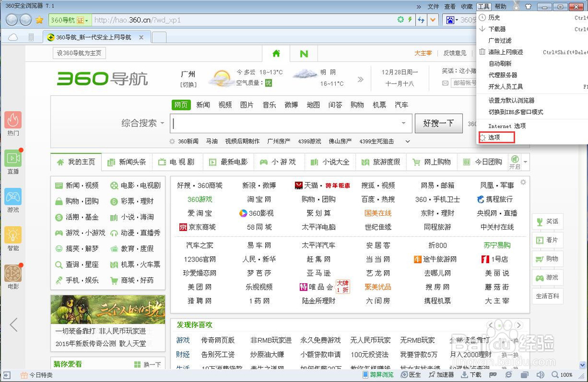
Task: Open the 帮助 menu bar item
Action: pos(500,6)
